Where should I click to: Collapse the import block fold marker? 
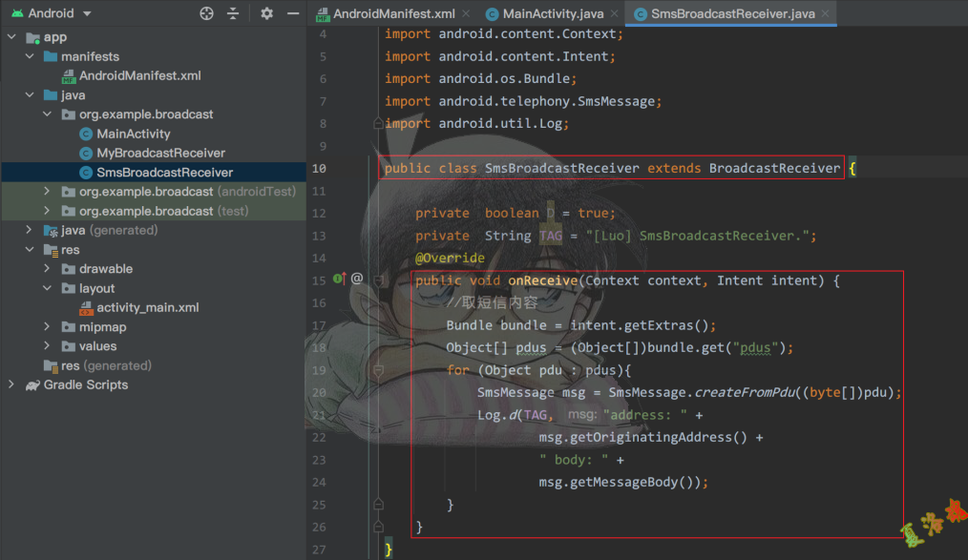point(379,124)
